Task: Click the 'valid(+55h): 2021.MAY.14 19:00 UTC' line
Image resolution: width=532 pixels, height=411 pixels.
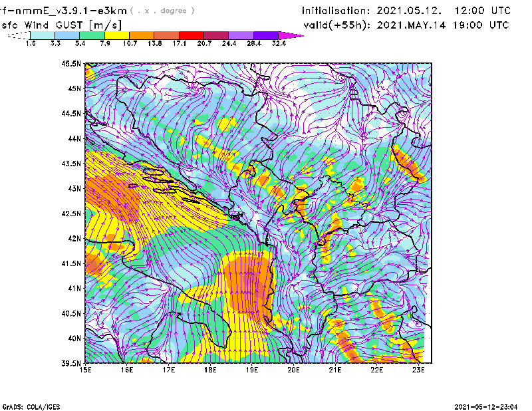Action: tap(406, 25)
